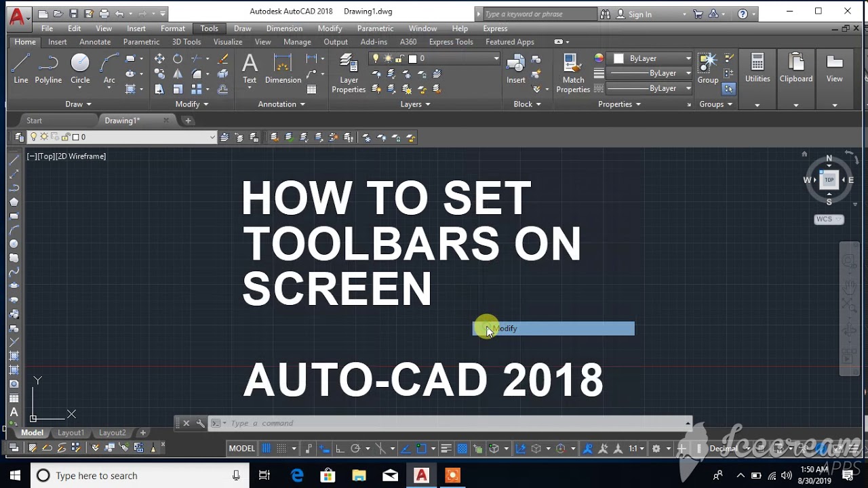The image size is (868, 488).
Task: Switch to the Layout1 tab
Action: [71, 433]
